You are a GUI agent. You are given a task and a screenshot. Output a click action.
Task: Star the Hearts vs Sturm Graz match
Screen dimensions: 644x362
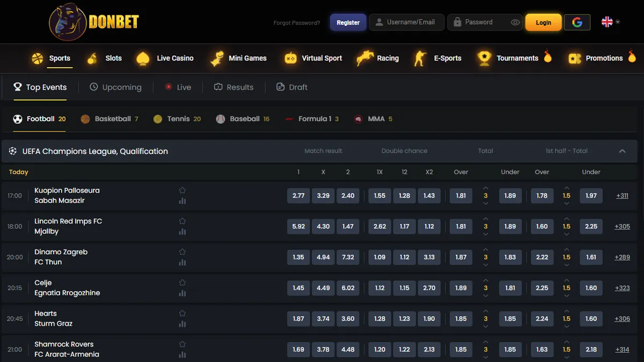(182, 313)
